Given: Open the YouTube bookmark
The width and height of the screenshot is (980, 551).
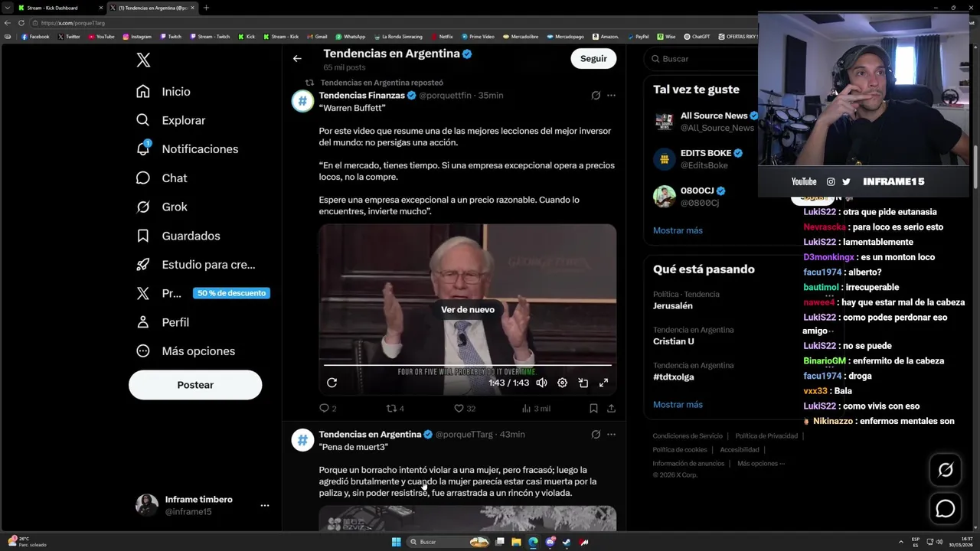Looking at the screenshot, I should [x=101, y=37].
